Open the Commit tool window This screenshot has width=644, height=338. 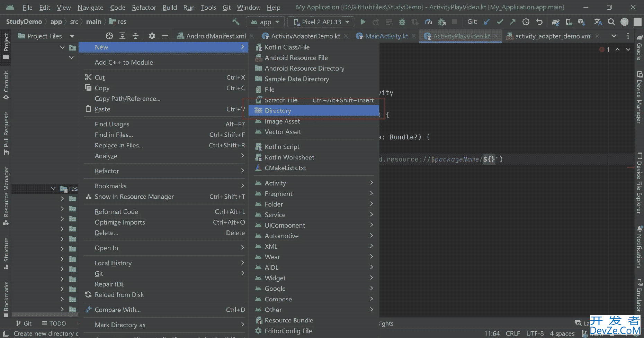6,85
